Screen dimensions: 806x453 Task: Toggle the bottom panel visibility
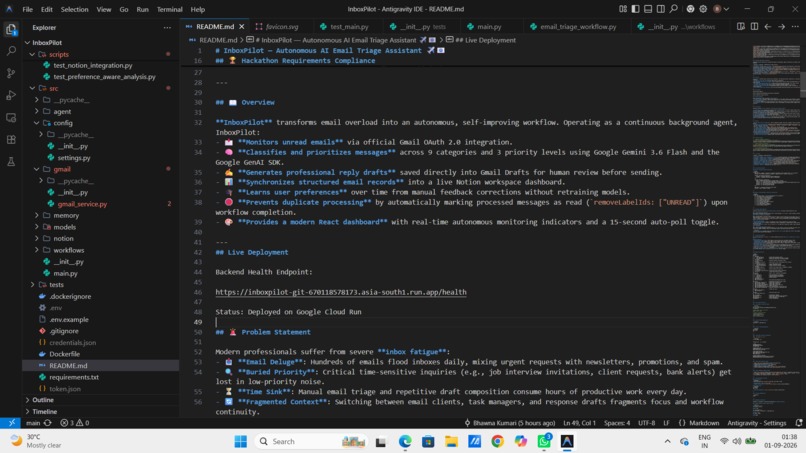(x=648, y=9)
